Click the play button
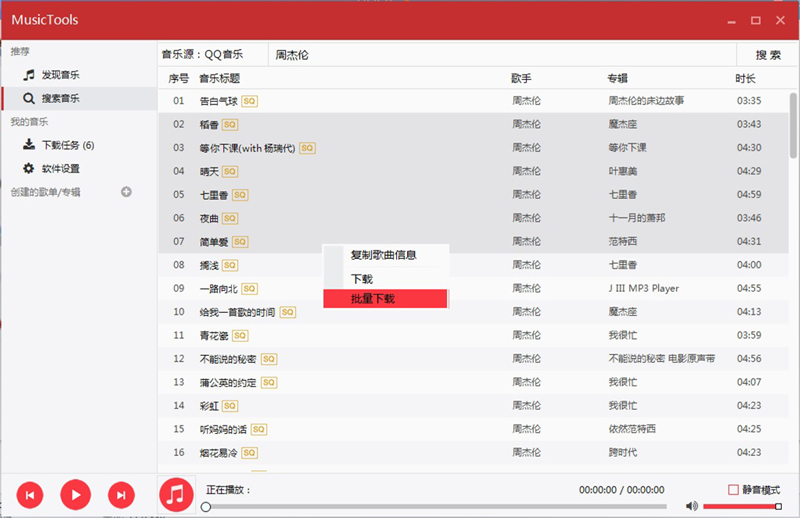Viewport: 800px width, 518px height. pos(76,495)
